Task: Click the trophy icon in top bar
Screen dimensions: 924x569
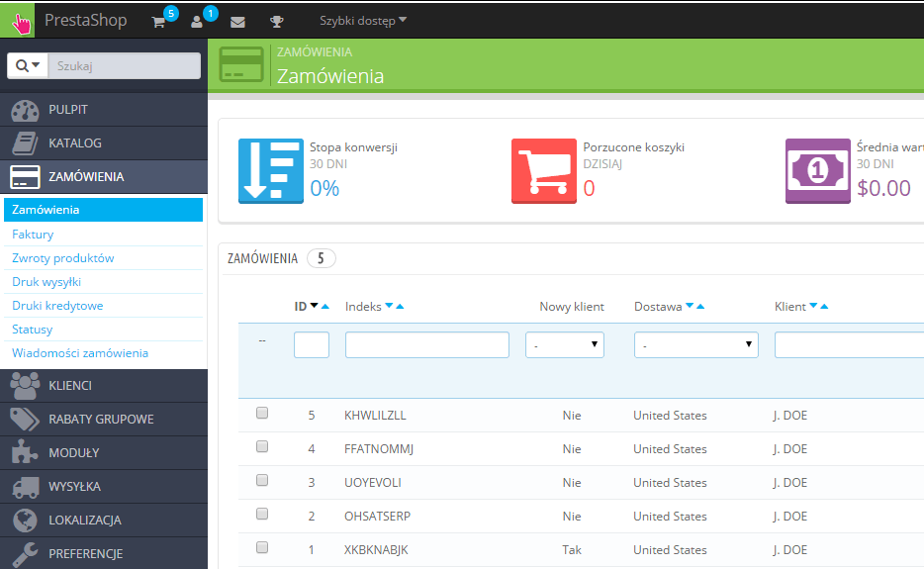Action: point(277,22)
